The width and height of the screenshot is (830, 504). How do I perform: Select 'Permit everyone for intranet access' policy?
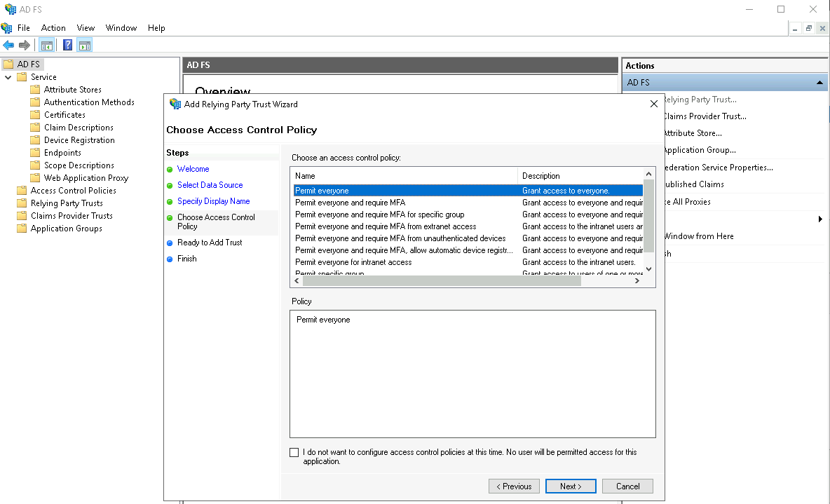[353, 262]
